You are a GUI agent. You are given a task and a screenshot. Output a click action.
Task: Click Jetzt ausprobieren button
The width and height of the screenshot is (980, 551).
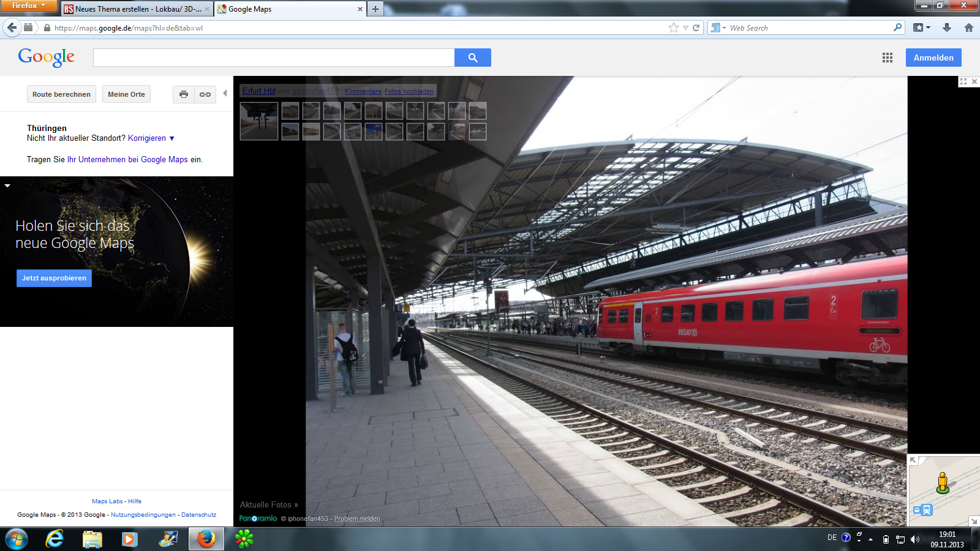click(54, 278)
